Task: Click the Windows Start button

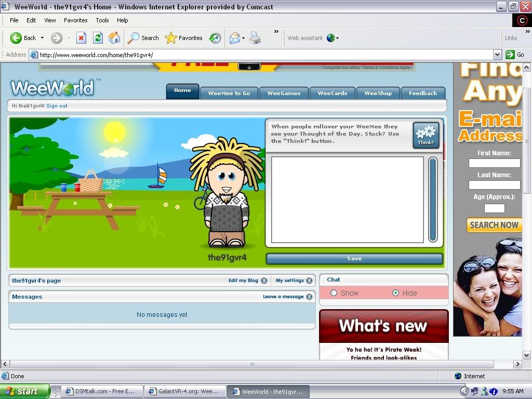Action: pos(25,391)
